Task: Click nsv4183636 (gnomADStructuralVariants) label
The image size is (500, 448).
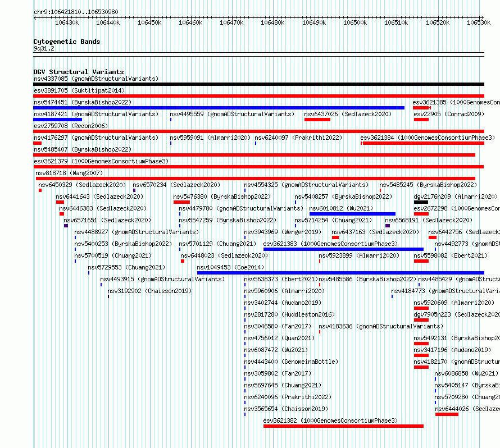Action: (x=381, y=326)
